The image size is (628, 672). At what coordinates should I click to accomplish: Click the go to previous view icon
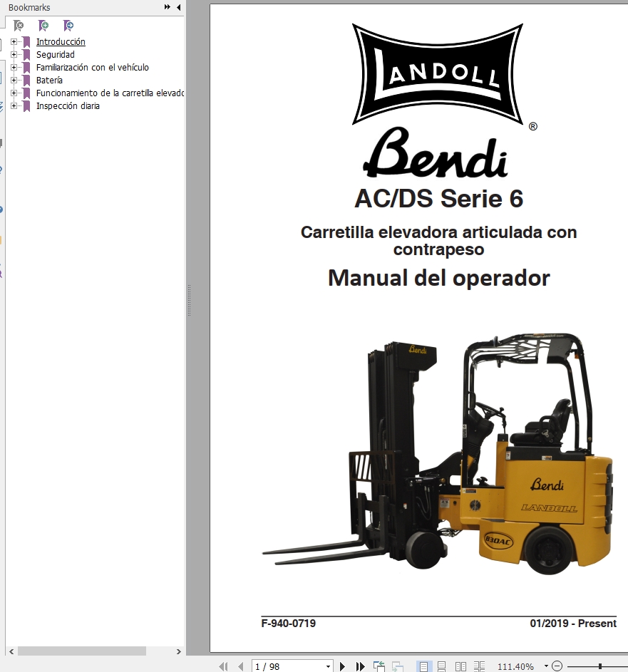tap(379, 666)
